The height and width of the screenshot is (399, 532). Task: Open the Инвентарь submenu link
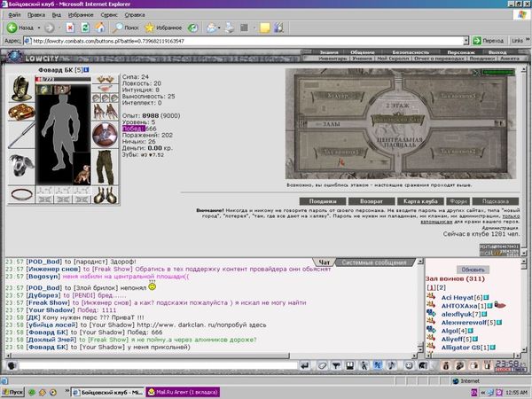(x=332, y=59)
